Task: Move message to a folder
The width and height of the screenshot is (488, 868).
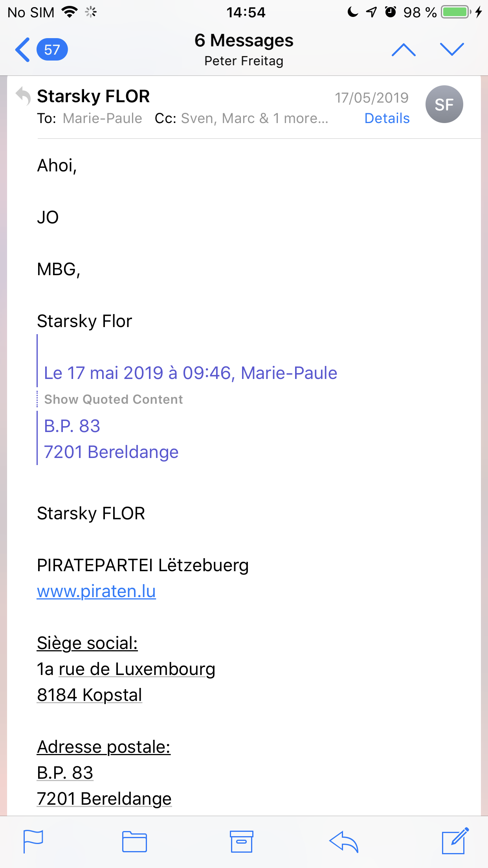Action: (134, 842)
